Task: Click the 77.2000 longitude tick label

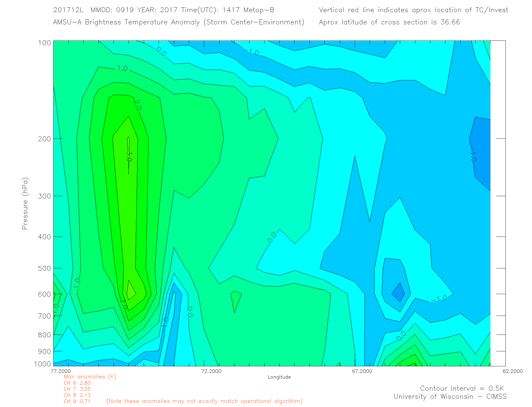Action: tap(61, 371)
